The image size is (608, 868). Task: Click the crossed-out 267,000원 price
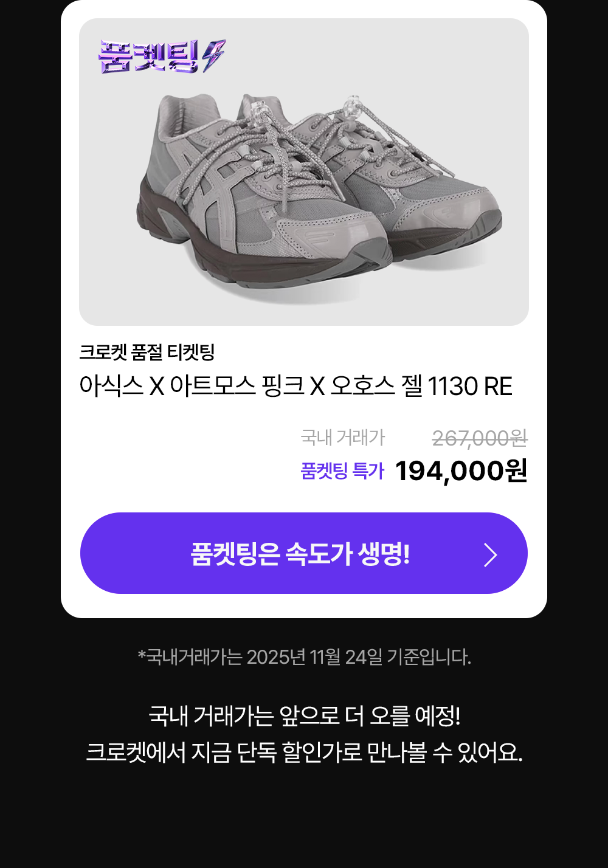[479, 438]
